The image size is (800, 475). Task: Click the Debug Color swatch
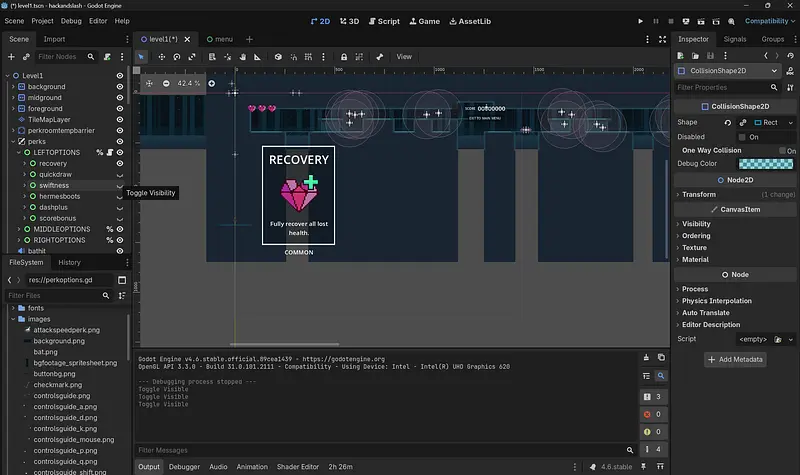[766, 164]
